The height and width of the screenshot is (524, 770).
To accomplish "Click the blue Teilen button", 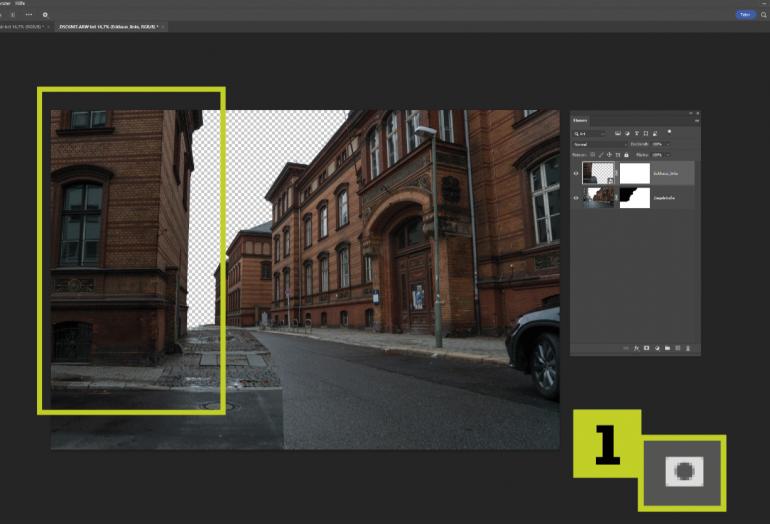I will (745, 15).
